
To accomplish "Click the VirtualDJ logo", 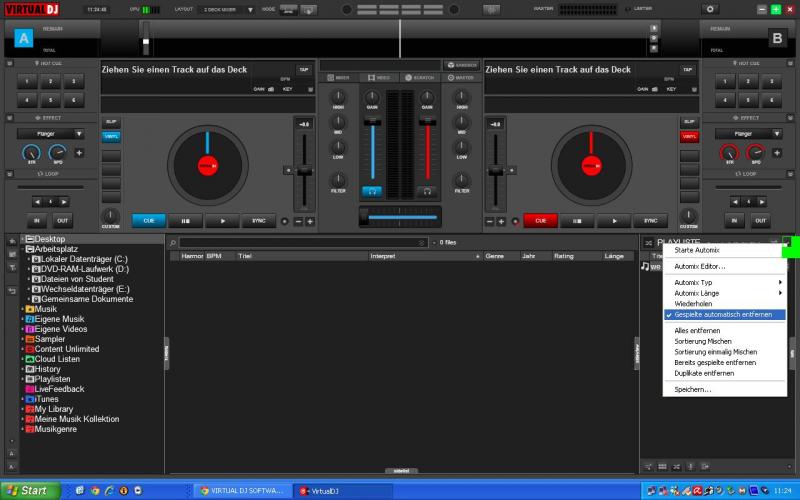I will (x=32, y=9).
